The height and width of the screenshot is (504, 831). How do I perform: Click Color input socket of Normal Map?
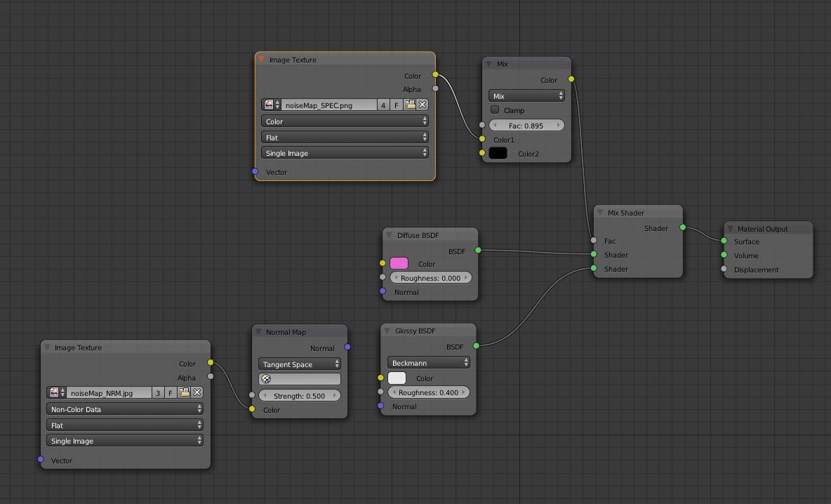tap(252, 409)
